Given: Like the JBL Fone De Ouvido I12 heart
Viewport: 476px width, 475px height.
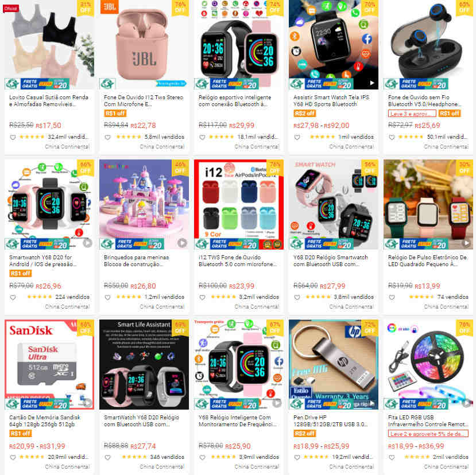Looking at the screenshot, I should [x=107, y=138].
